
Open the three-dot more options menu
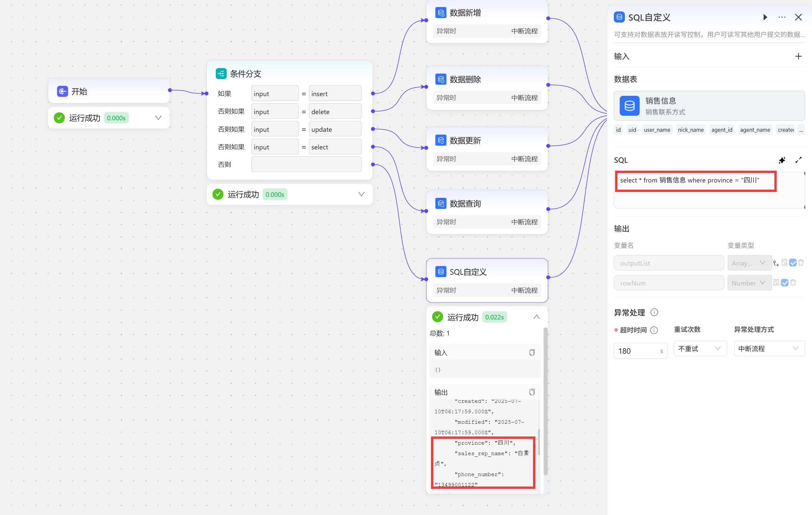click(x=782, y=17)
